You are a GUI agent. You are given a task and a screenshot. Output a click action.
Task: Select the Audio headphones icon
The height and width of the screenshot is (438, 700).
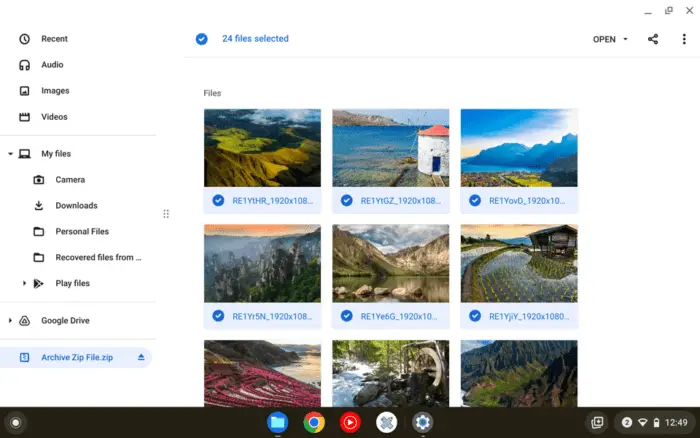(x=25, y=65)
